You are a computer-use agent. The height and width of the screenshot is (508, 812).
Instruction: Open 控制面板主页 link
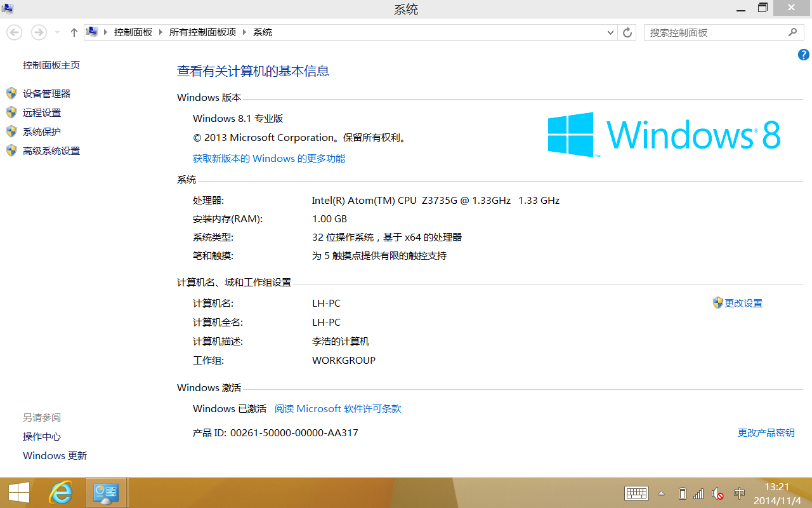pos(51,65)
